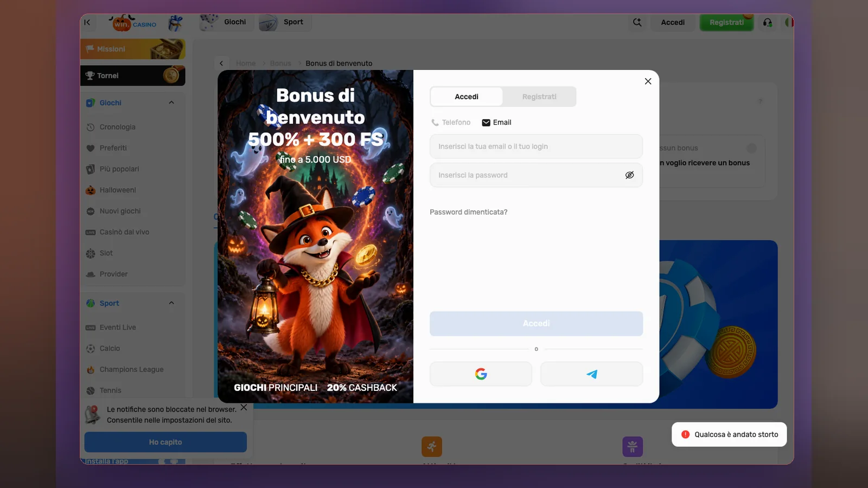Image resolution: width=868 pixels, height=488 pixels.
Task: Open live support headset icon
Action: pos(767,22)
